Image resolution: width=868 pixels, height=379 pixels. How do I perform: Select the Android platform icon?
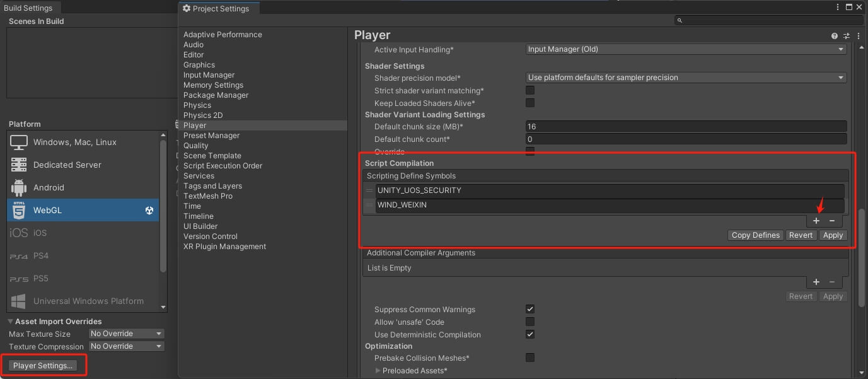point(19,188)
